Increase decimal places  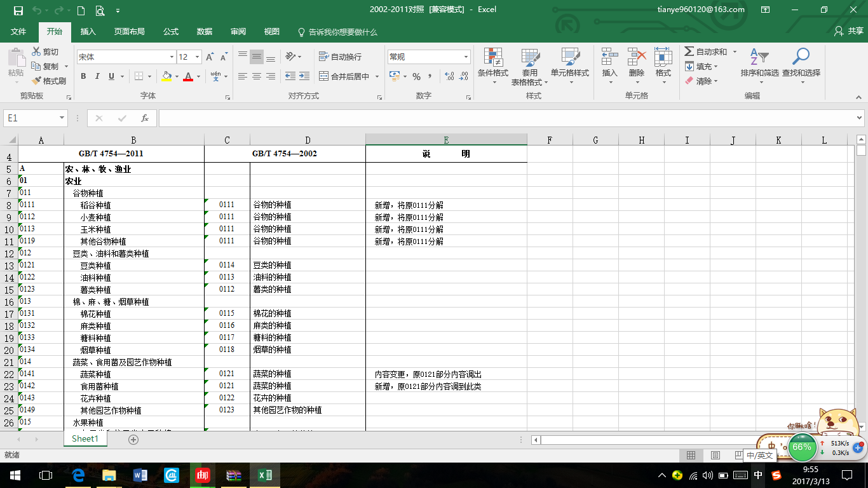[x=450, y=76]
